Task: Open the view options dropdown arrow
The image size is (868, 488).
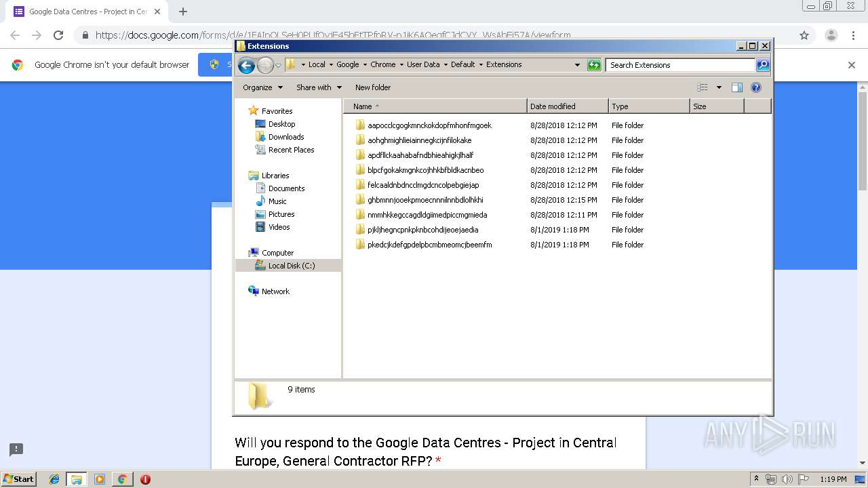Action: (x=719, y=87)
